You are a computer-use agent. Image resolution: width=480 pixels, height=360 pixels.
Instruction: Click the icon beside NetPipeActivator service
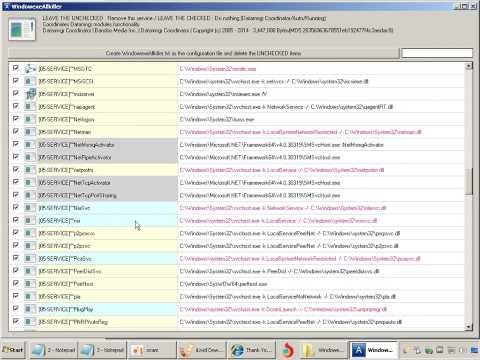(x=29, y=157)
